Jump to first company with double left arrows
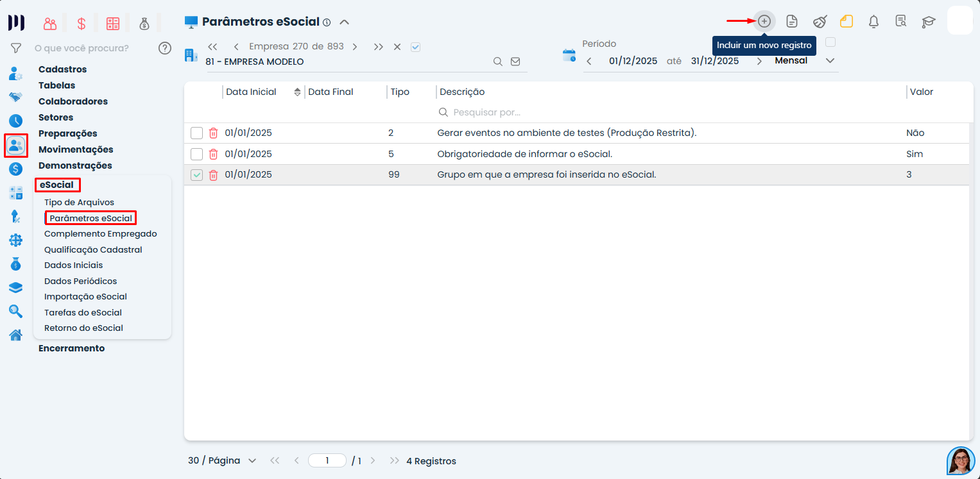The image size is (980, 479). pos(212,47)
